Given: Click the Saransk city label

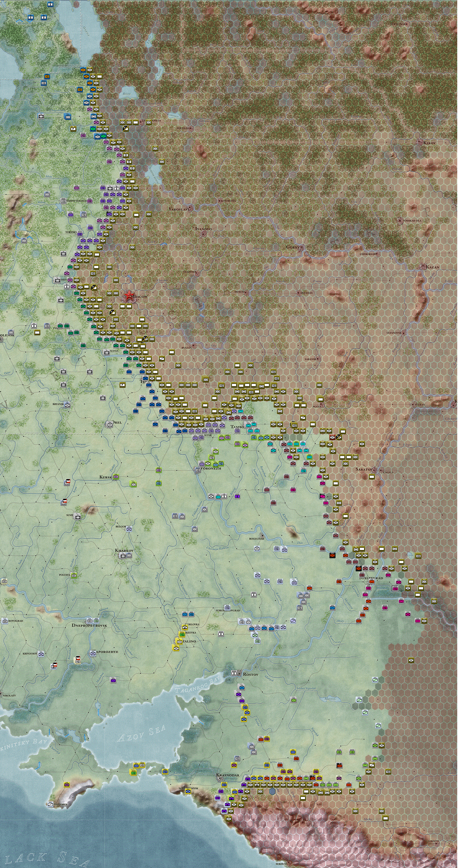Looking at the screenshot, I should point(311,359).
